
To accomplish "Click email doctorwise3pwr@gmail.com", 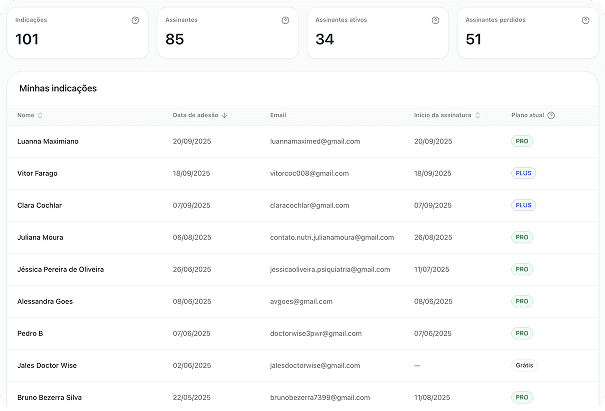I will coord(316,334).
